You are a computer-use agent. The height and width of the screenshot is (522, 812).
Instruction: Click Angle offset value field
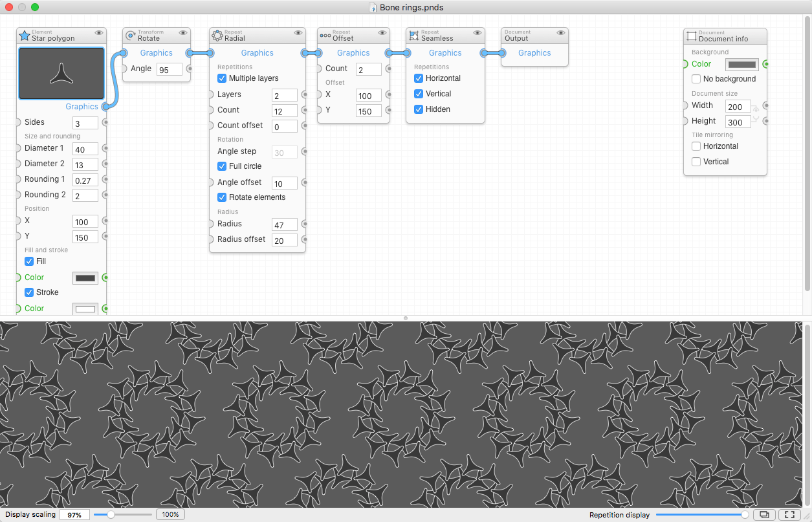(285, 184)
